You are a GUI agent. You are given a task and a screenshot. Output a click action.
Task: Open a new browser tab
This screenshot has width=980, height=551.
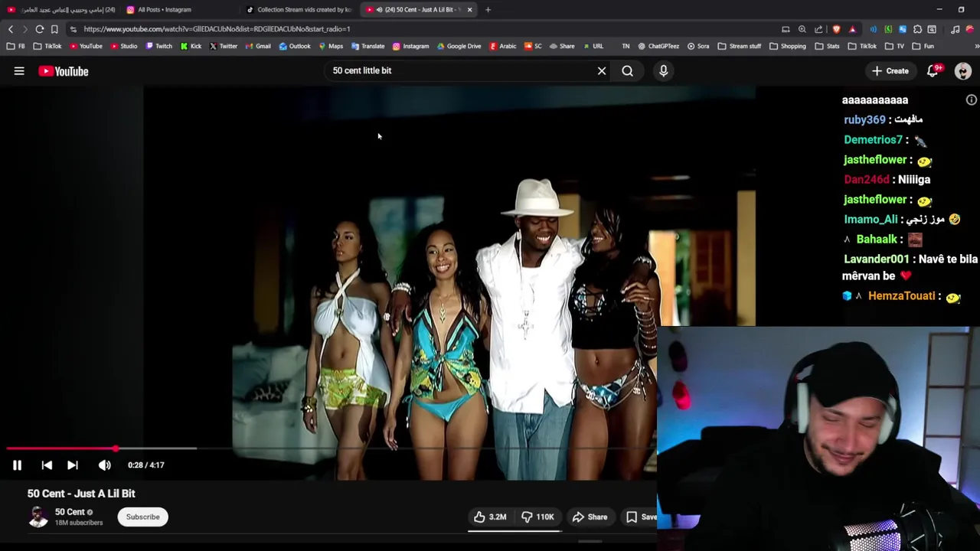point(488,10)
